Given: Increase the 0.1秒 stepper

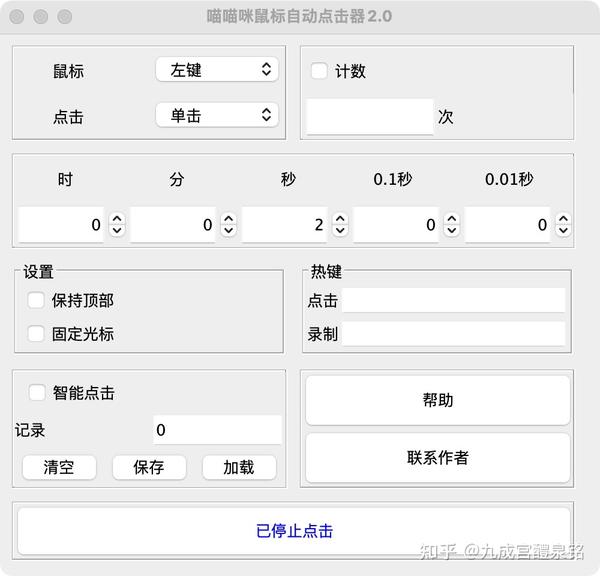Looking at the screenshot, I should pyautogui.click(x=452, y=219).
